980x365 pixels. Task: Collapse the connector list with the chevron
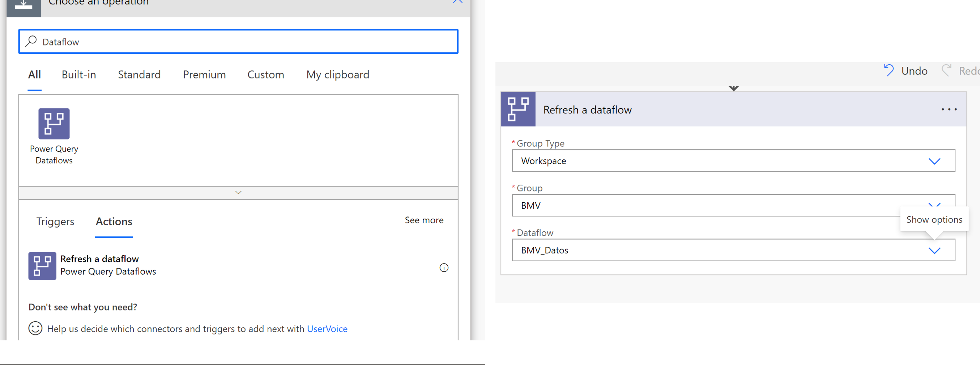pos(238,192)
